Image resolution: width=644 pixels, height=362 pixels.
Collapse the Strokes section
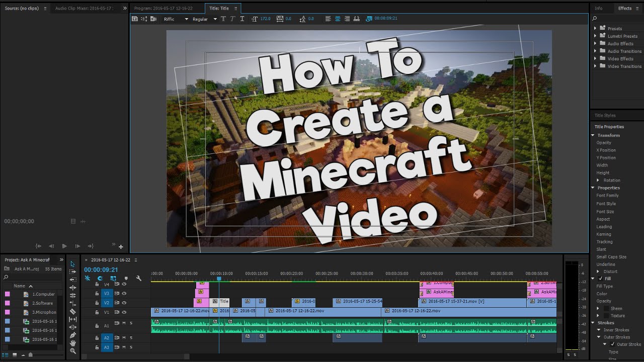(593, 323)
